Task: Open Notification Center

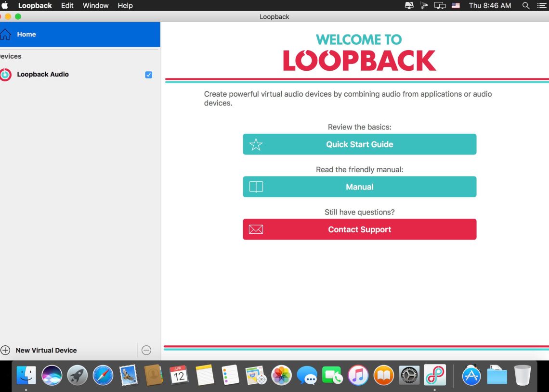Action: tap(542, 5)
